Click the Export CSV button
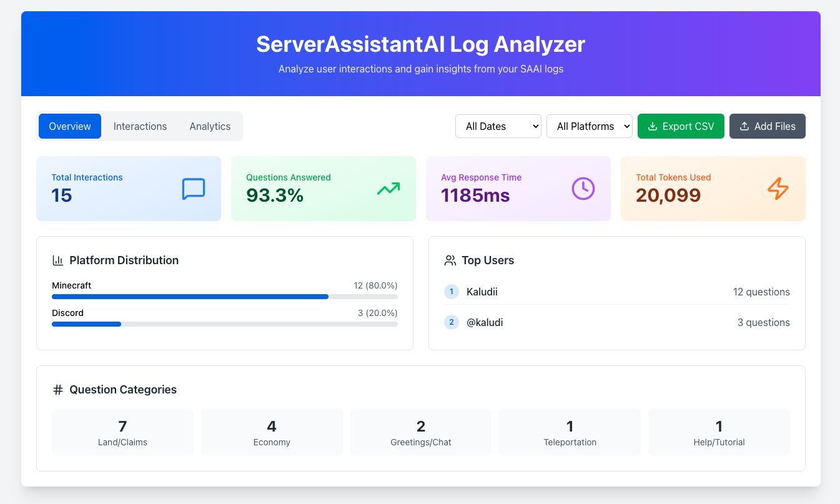The width and height of the screenshot is (840, 504). pyautogui.click(x=681, y=126)
